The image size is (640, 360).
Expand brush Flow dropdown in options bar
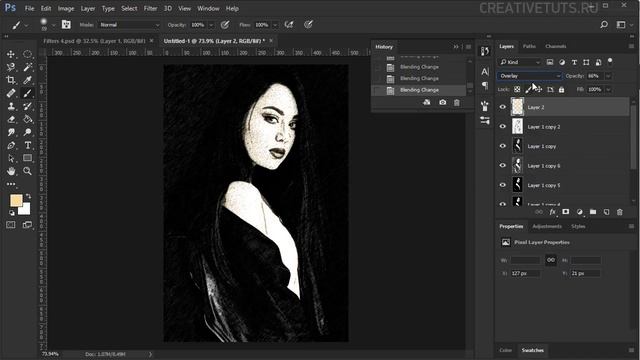(275, 25)
